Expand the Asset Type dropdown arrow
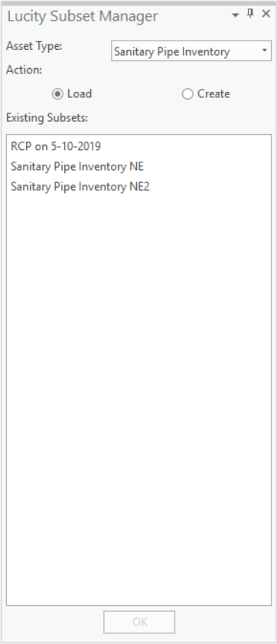Viewport: 277px width, 644px height. click(265, 51)
